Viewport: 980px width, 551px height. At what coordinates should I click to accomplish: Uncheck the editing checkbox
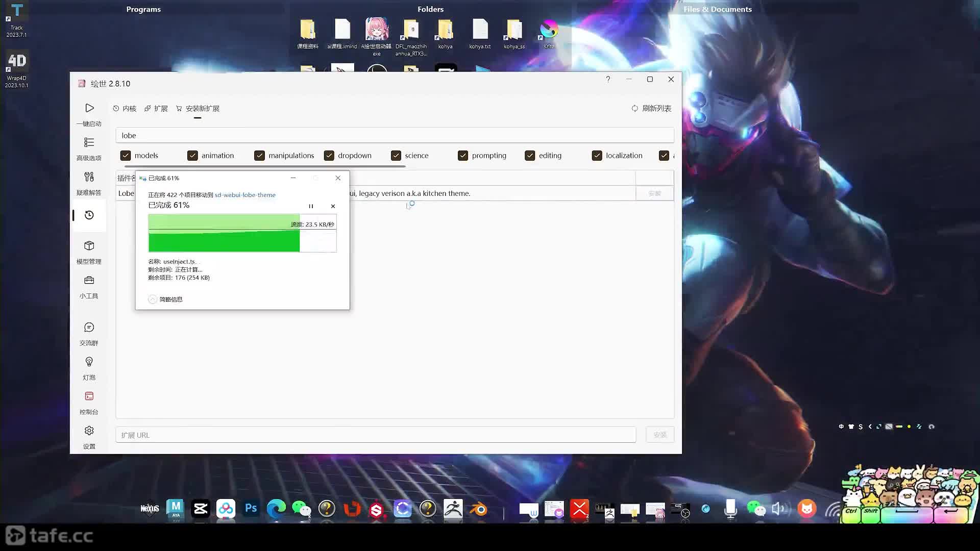pyautogui.click(x=530, y=156)
